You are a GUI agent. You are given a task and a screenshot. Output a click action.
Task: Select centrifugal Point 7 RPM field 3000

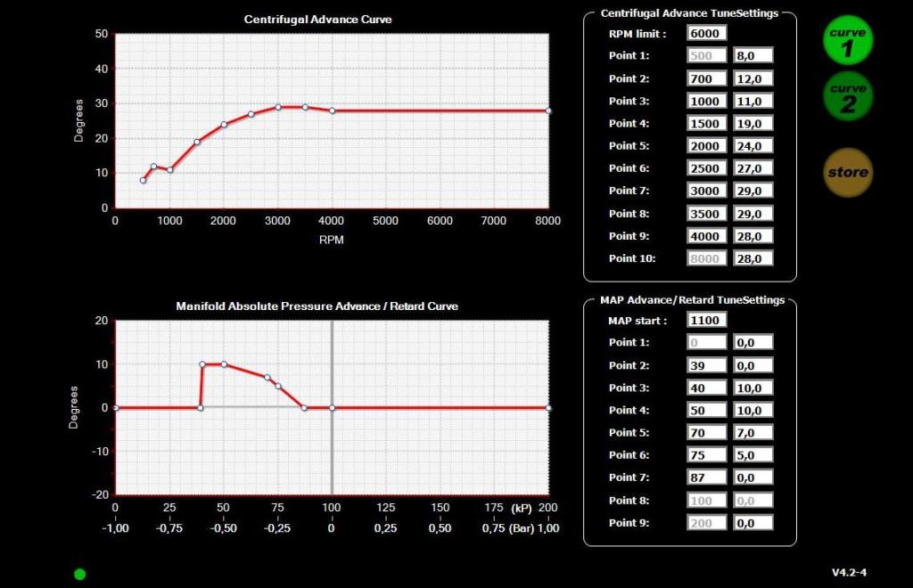tap(708, 192)
